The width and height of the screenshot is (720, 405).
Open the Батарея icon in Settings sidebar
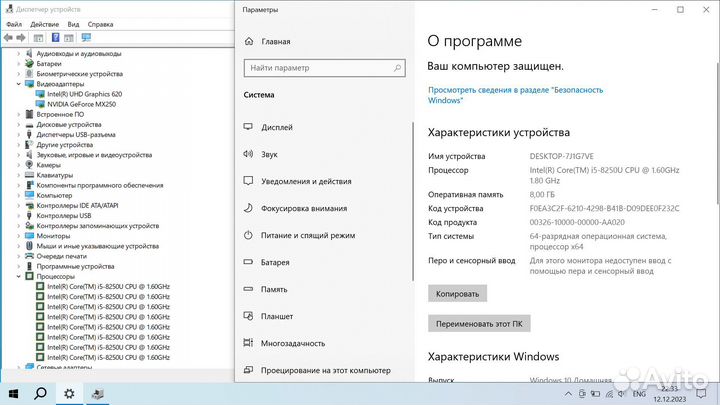pos(248,262)
